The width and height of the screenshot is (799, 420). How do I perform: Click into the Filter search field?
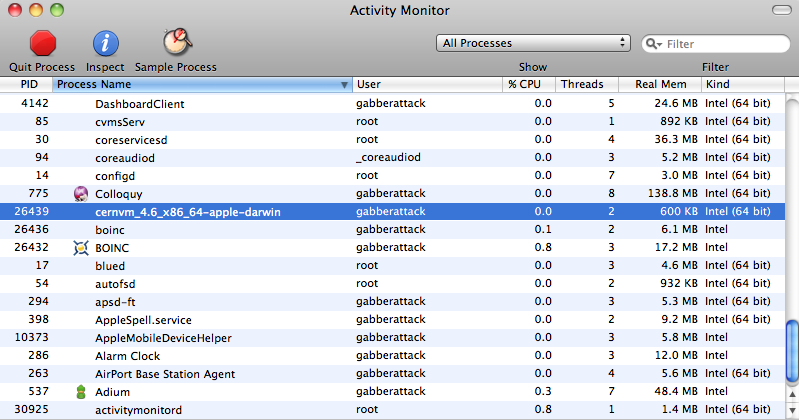pos(716,44)
